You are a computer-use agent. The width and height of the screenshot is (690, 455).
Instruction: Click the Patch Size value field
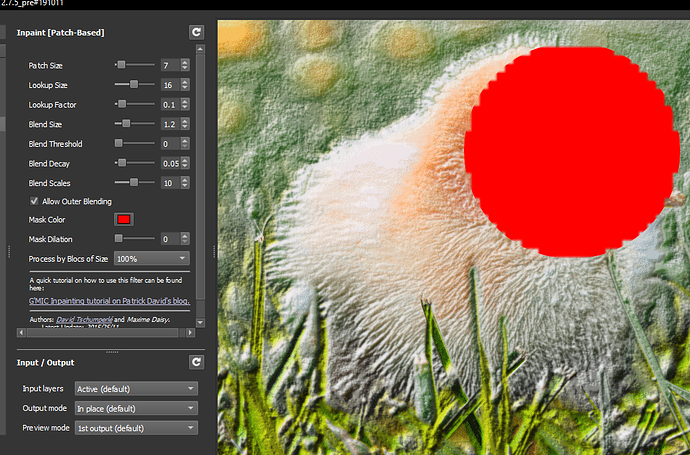170,65
